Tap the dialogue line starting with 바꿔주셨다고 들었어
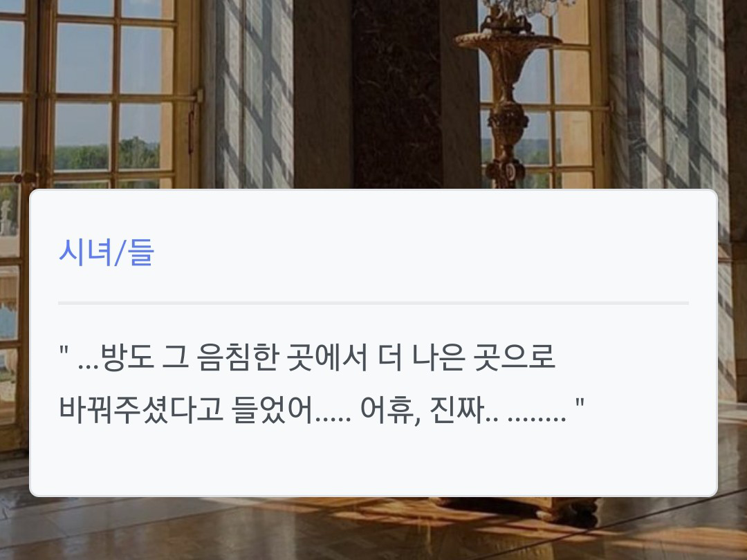 321,410
